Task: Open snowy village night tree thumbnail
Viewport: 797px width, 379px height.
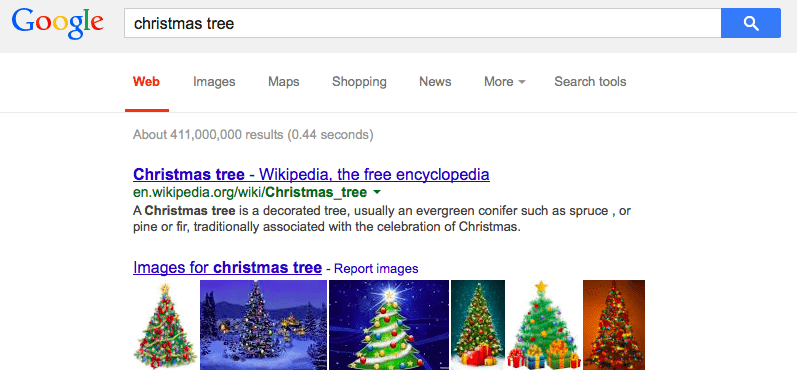Action: pos(263,325)
